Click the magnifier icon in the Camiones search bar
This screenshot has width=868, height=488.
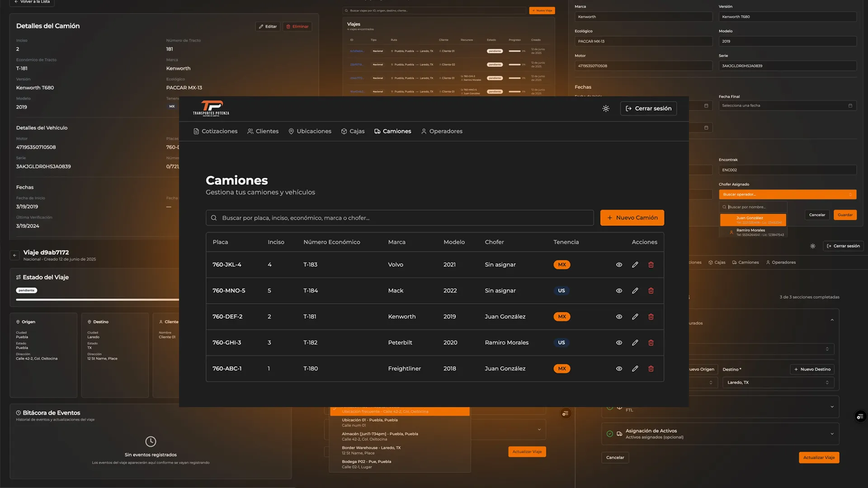tap(213, 218)
